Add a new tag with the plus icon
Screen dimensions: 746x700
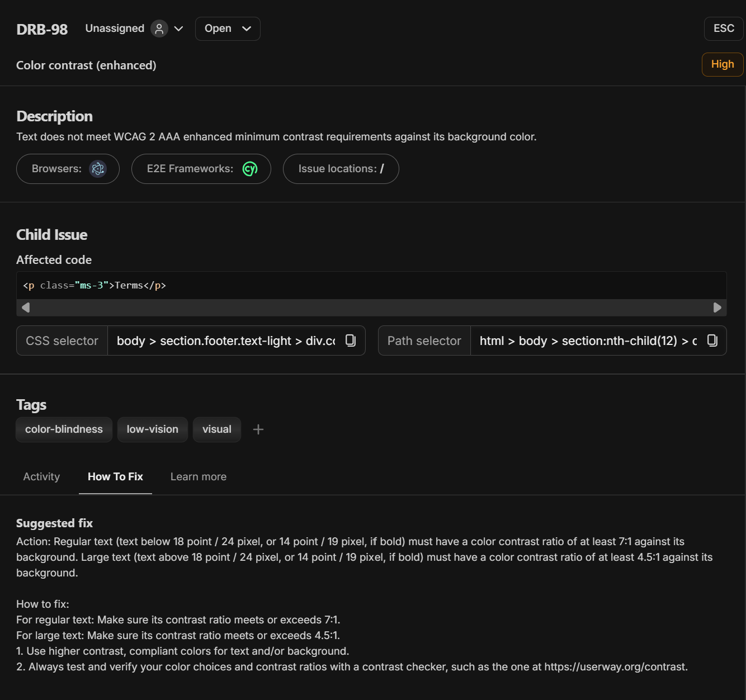[258, 429]
